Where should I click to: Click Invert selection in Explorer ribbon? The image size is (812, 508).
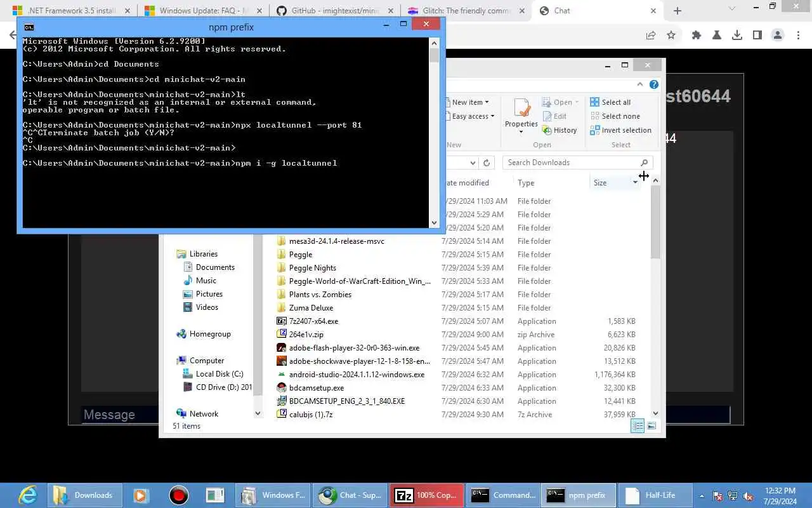620,130
